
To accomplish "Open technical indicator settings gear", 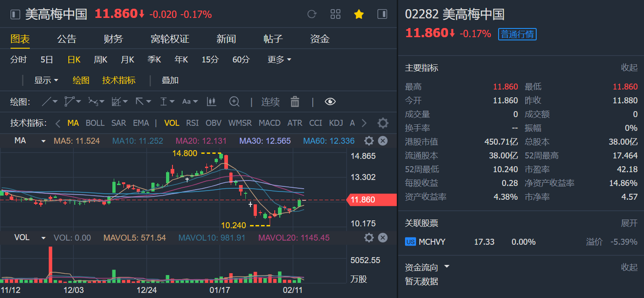I will click(383, 123).
